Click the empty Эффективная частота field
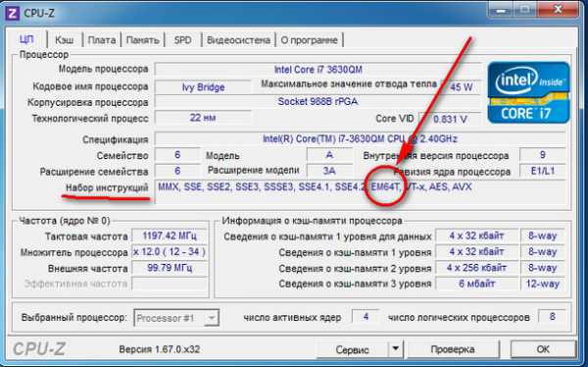This screenshot has width=588, height=367. coord(170,284)
